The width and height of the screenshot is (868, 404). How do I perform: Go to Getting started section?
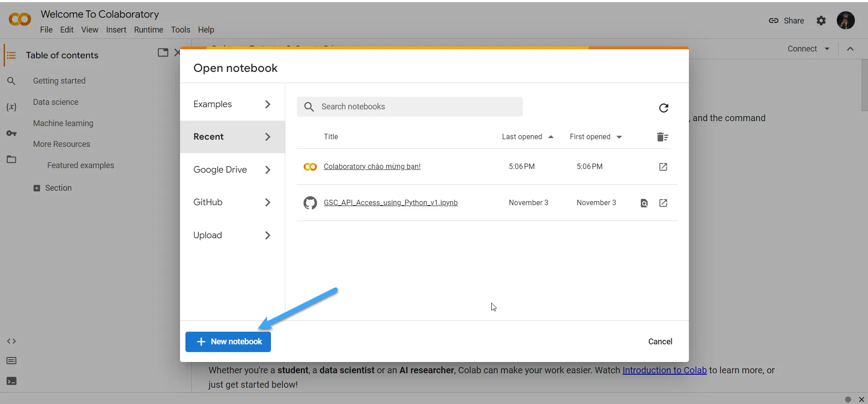tap(59, 81)
